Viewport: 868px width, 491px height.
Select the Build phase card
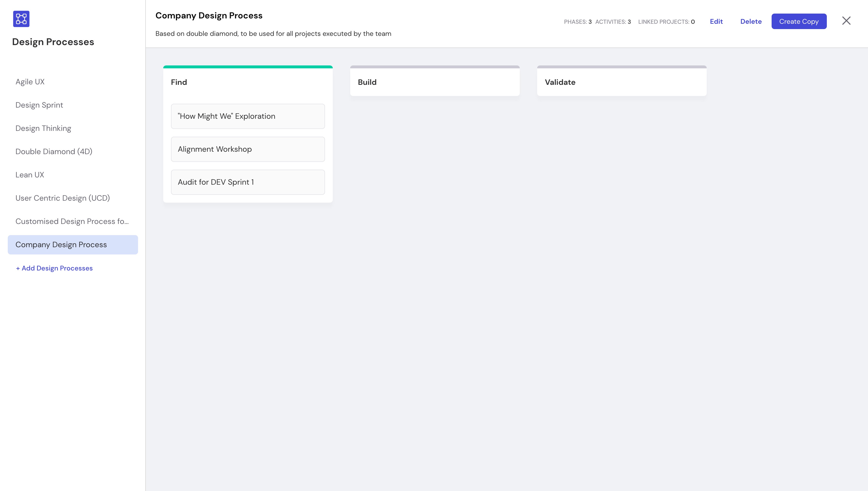coord(435,81)
